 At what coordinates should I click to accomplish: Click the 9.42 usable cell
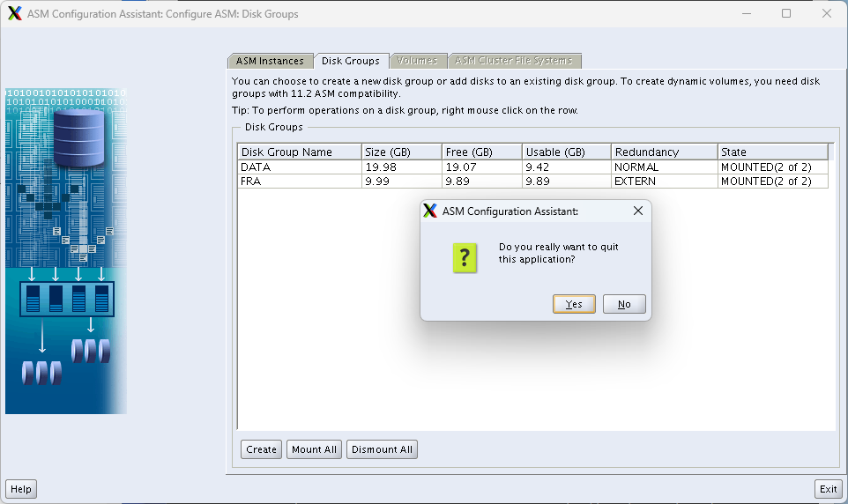pyautogui.click(x=566, y=167)
